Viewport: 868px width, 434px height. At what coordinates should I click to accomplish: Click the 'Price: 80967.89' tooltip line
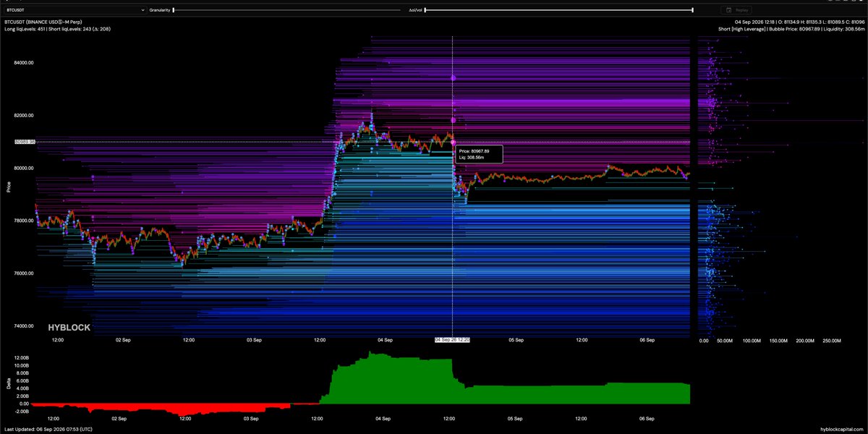474,151
